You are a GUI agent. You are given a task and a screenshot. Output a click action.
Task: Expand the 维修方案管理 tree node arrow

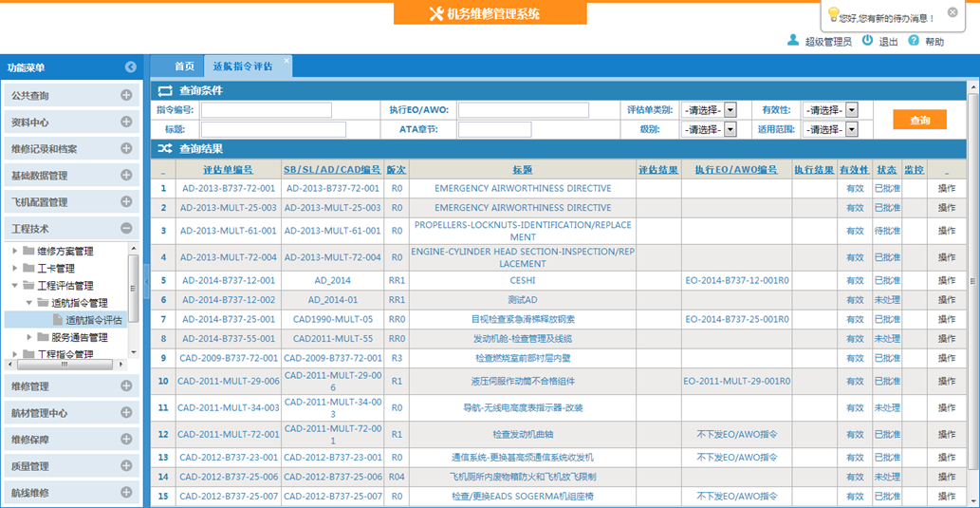click(x=15, y=252)
